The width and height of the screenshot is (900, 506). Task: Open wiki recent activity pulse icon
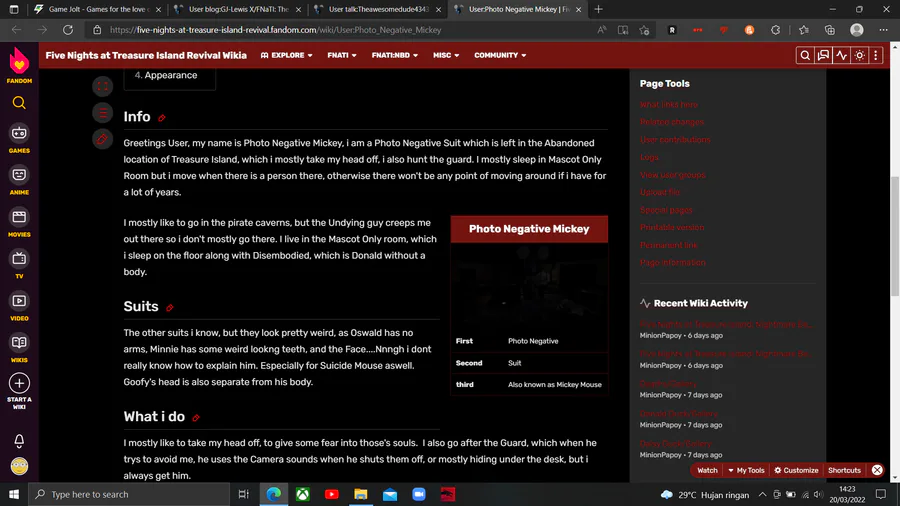tap(841, 56)
